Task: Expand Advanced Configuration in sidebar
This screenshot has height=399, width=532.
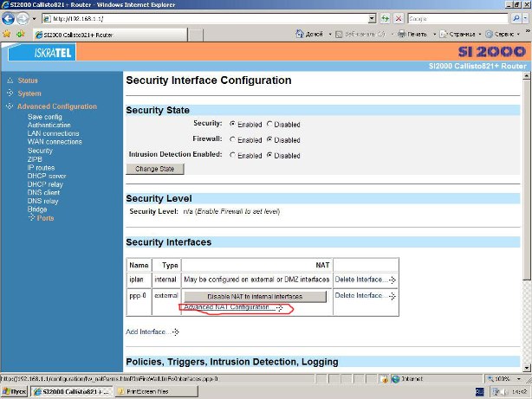Action: pos(57,106)
